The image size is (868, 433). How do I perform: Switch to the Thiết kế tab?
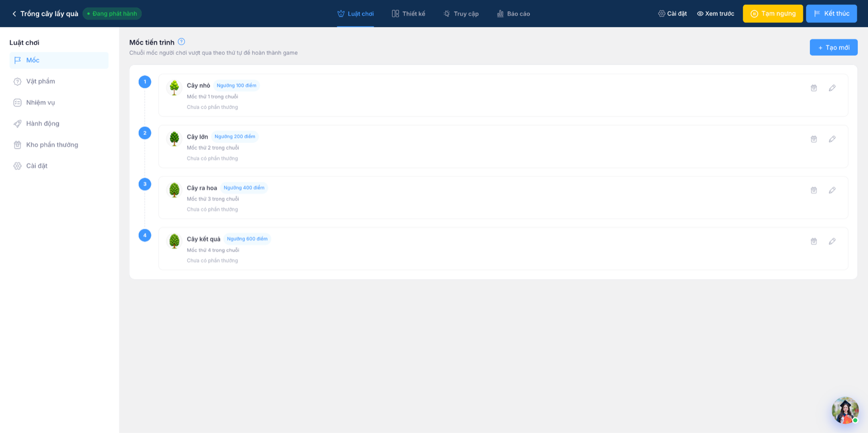point(409,14)
